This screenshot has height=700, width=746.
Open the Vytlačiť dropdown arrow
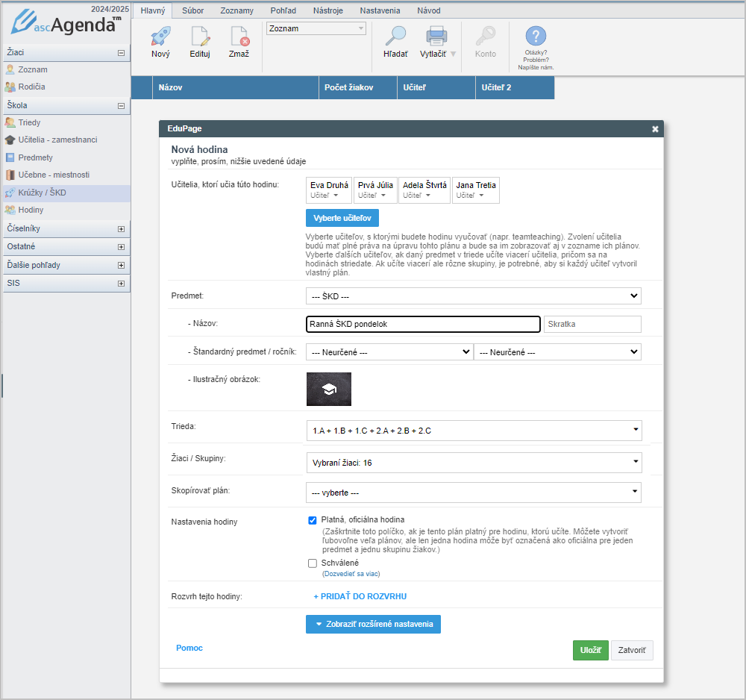[454, 54]
